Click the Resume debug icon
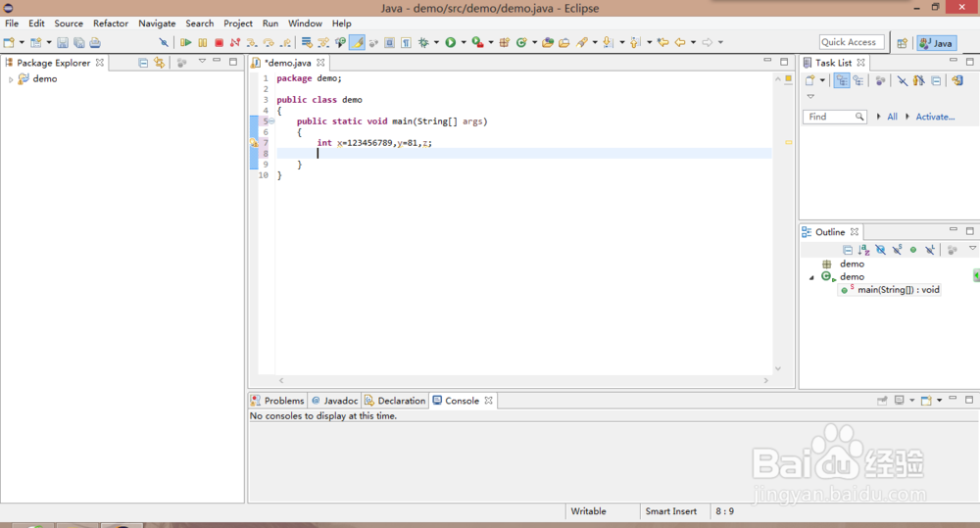Image resolution: width=980 pixels, height=528 pixels. point(185,42)
